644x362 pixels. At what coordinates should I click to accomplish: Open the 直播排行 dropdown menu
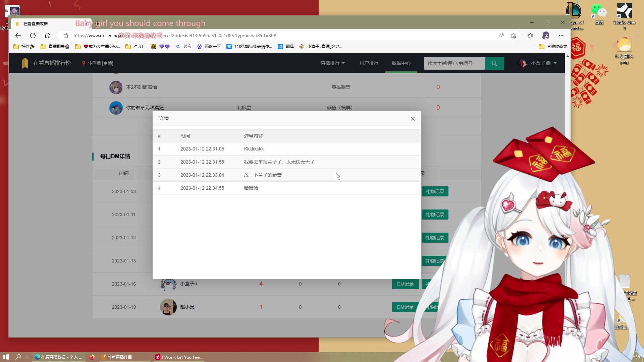(x=332, y=63)
